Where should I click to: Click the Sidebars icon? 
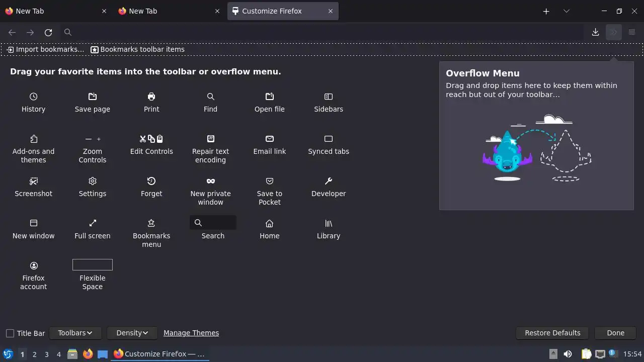329,97
